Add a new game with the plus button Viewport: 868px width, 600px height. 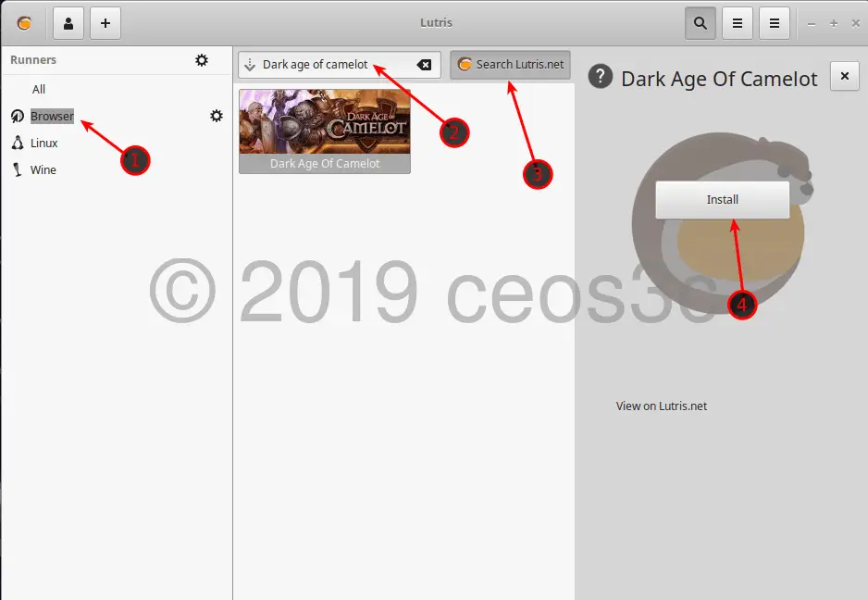pos(105,23)
